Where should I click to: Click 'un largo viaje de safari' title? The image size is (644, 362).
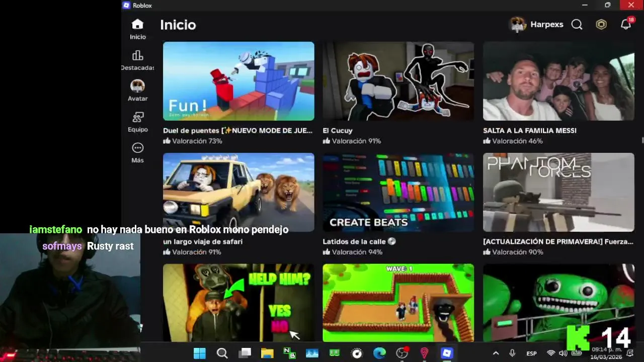203,242
